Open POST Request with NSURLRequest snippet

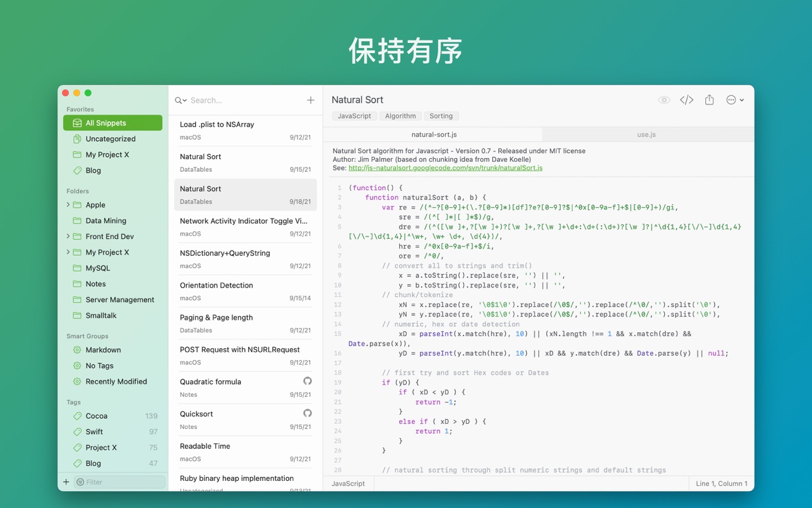(246, 356)
